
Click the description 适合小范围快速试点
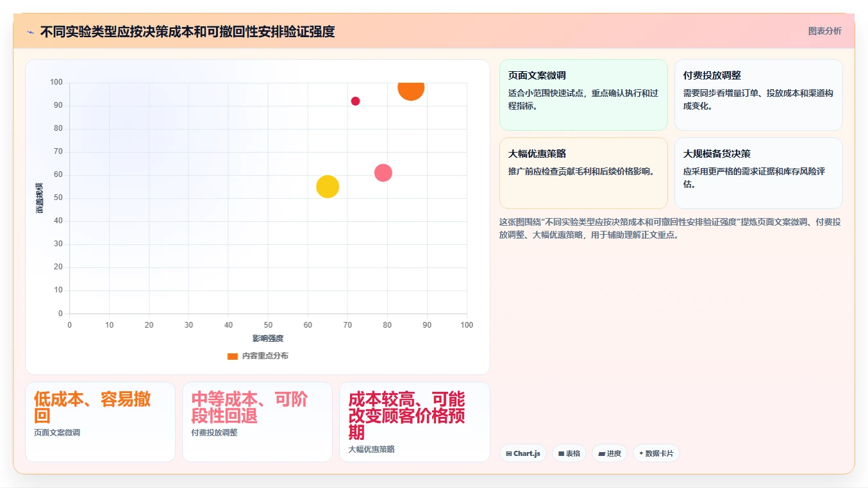(x=583, y=99)
